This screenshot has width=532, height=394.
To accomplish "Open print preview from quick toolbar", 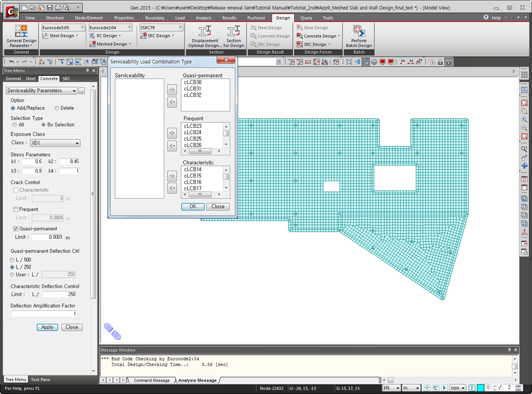I will [x=66, y=7].
